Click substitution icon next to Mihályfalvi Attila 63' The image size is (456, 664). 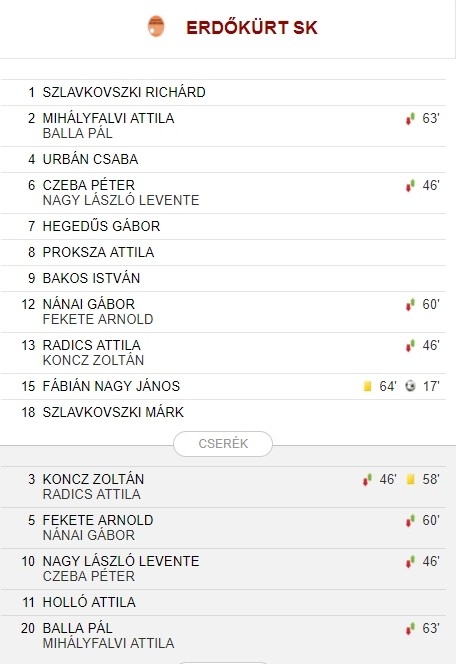coord(409,119)
